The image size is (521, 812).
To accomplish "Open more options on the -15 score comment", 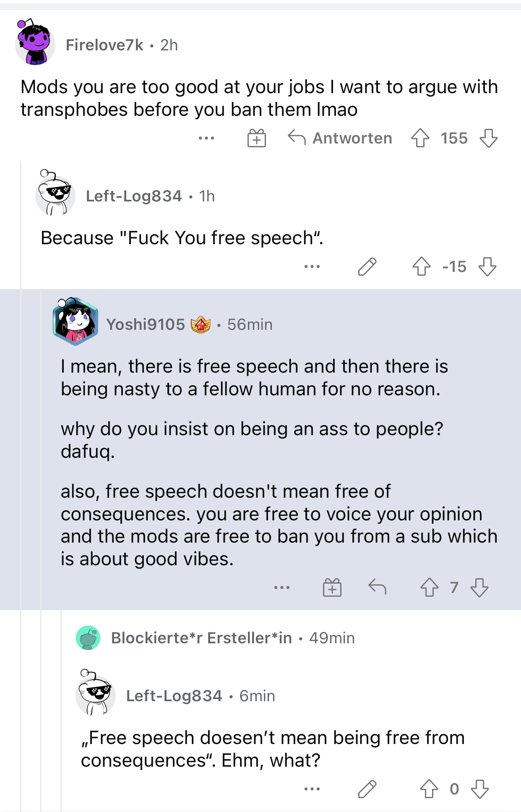I will coord(312,266).
